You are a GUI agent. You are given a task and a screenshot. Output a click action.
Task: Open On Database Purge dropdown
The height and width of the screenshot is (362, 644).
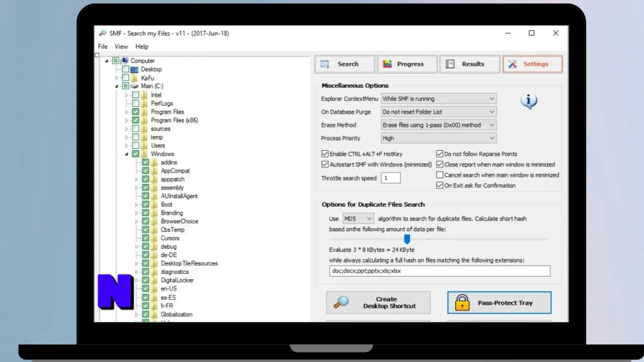coord(438,112)
